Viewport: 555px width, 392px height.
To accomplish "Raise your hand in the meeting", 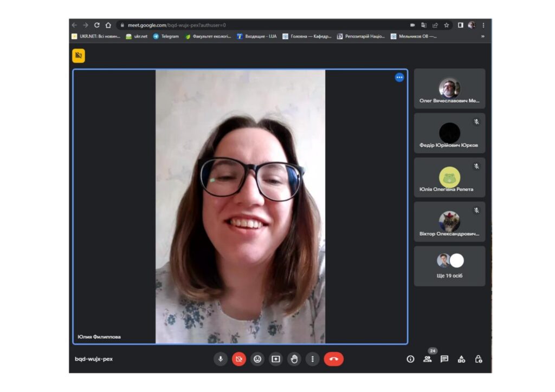I will pyautogui.click(x=294, y=358).
